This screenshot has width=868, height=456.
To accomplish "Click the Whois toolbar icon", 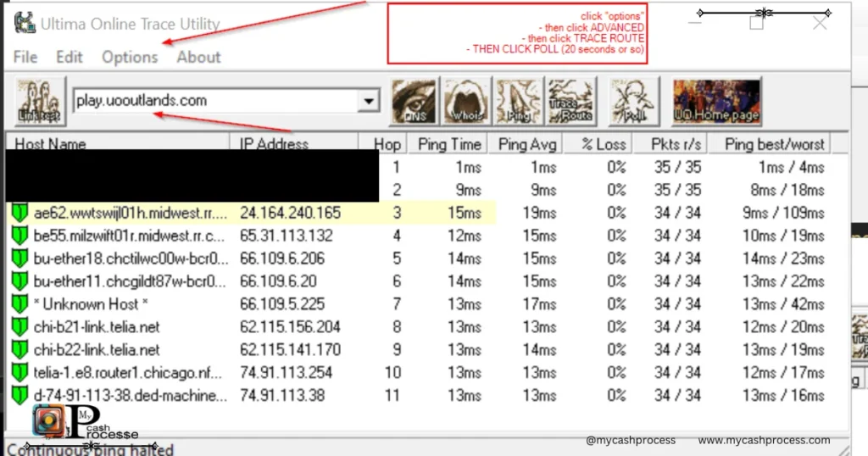I will [x=465, y=101].
